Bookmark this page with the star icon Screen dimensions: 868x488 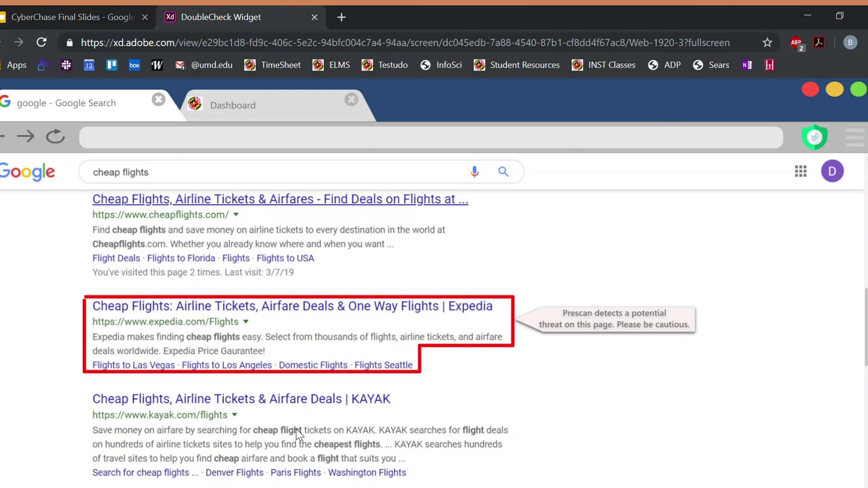click(767, 42)
